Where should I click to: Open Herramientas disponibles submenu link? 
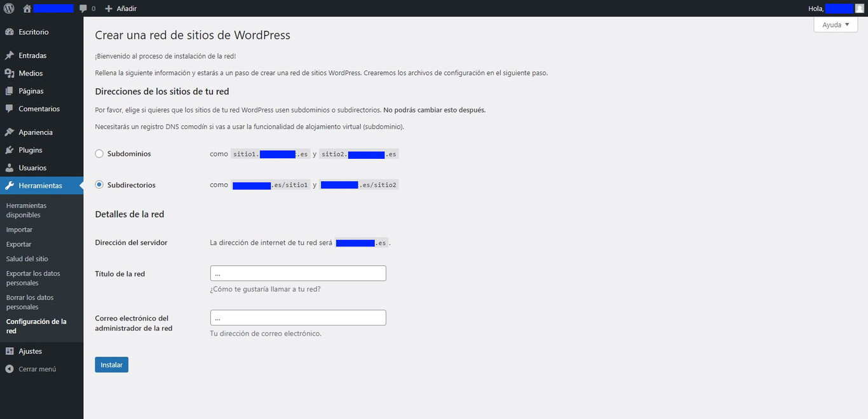point(26,210)
